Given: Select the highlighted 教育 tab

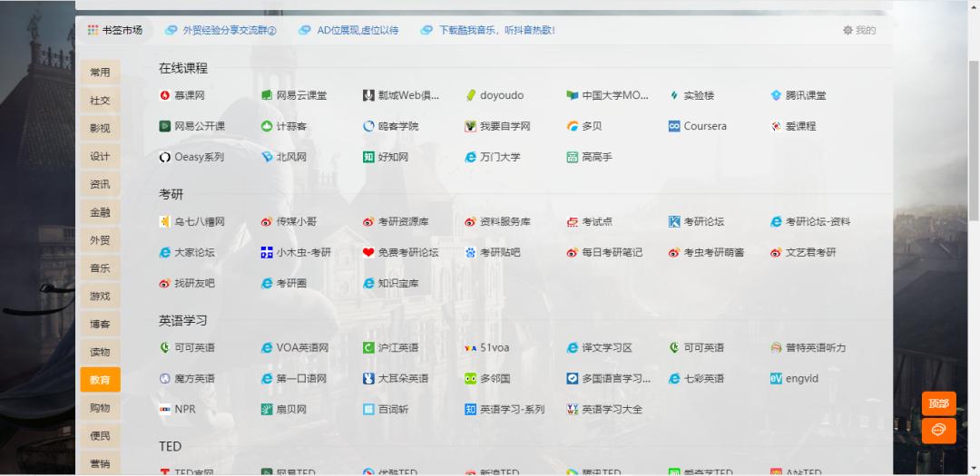Looking at the screenshot, I should (100, 380).
